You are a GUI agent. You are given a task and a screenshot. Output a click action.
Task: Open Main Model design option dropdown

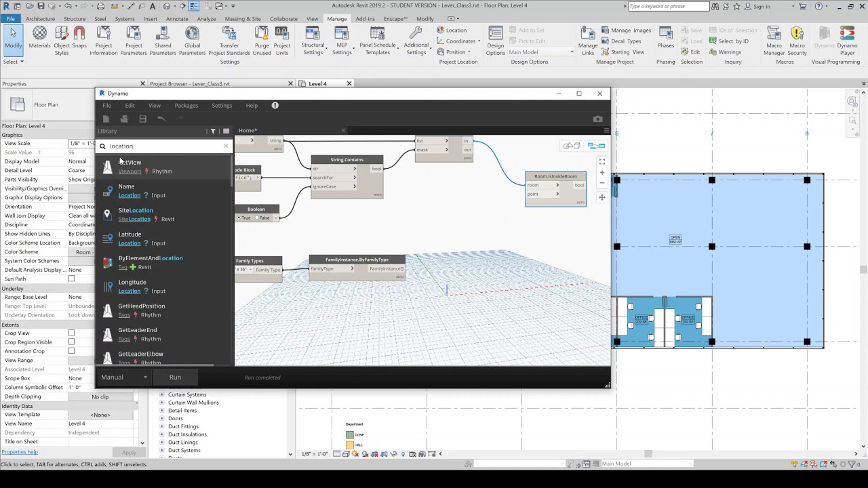[540, 52]
